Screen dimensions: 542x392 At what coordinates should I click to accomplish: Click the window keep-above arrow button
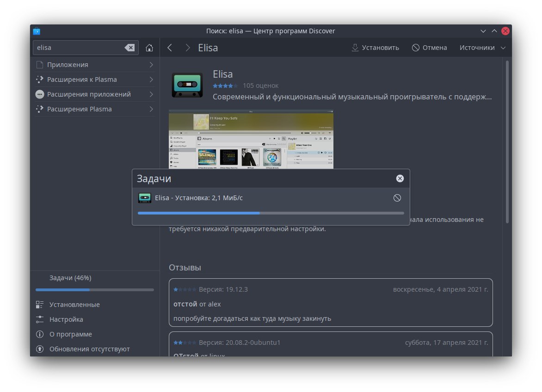click(494, 31)
